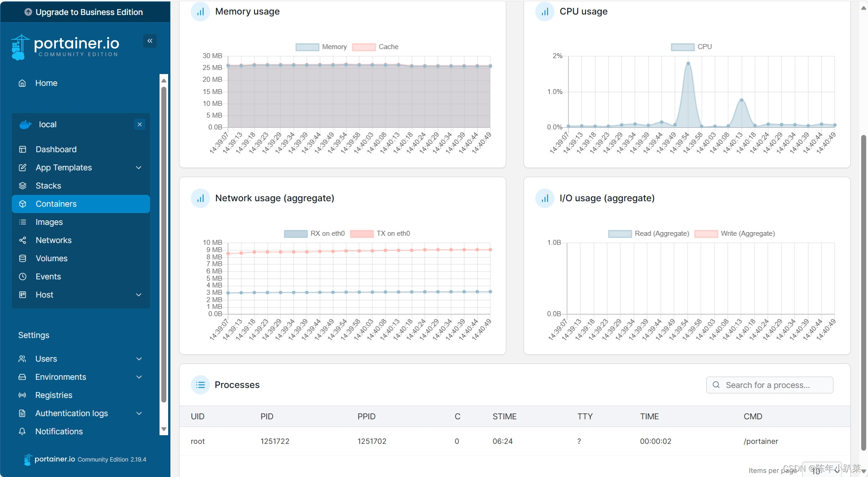The height and width of the screenshot is (477, 868).
Task: Click the Host icon in sidebar
Action: coord(23,295)
